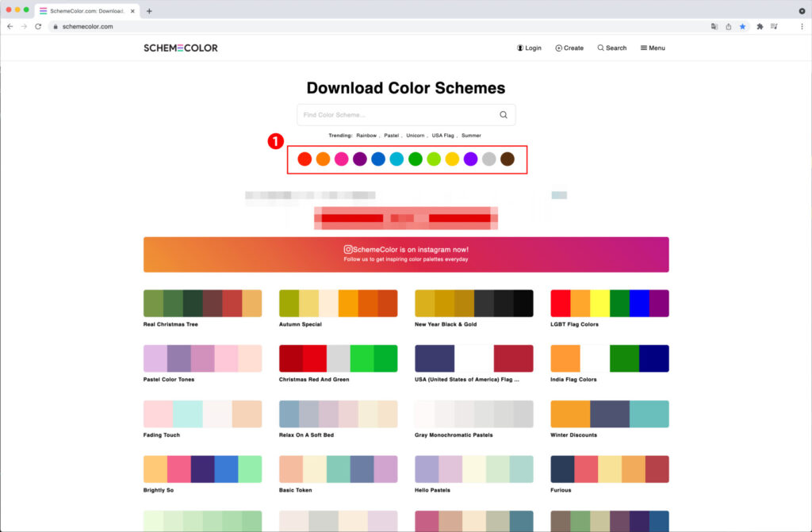Open the Pastel Color Tones palette thumbnail
The image size is (812, 532).
(202, 358)
